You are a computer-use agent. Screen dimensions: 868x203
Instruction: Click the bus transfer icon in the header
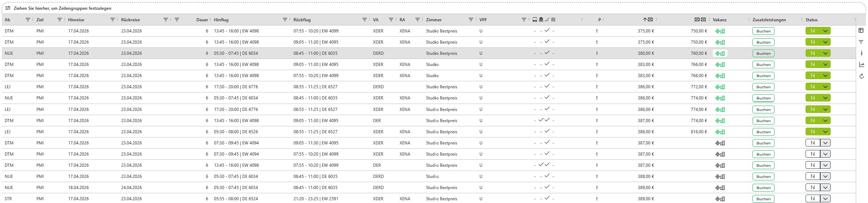pos(535,20)
